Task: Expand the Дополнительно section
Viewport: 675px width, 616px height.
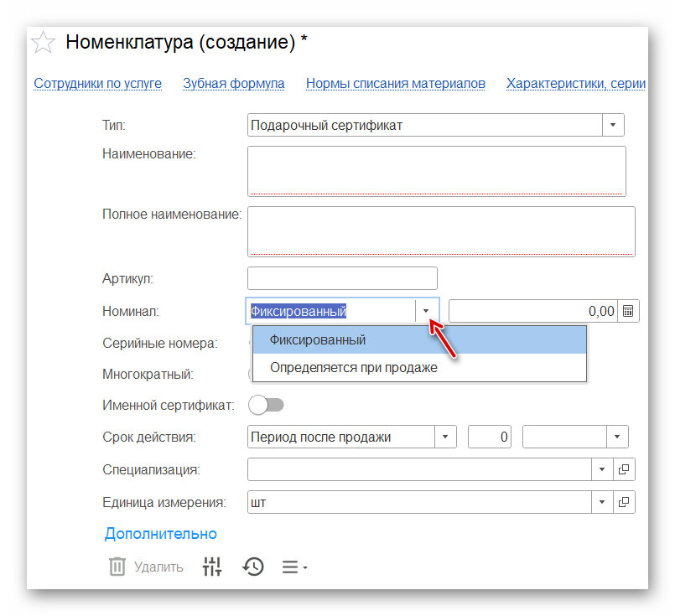Action: pyautogui.click(x=160, y=533)
